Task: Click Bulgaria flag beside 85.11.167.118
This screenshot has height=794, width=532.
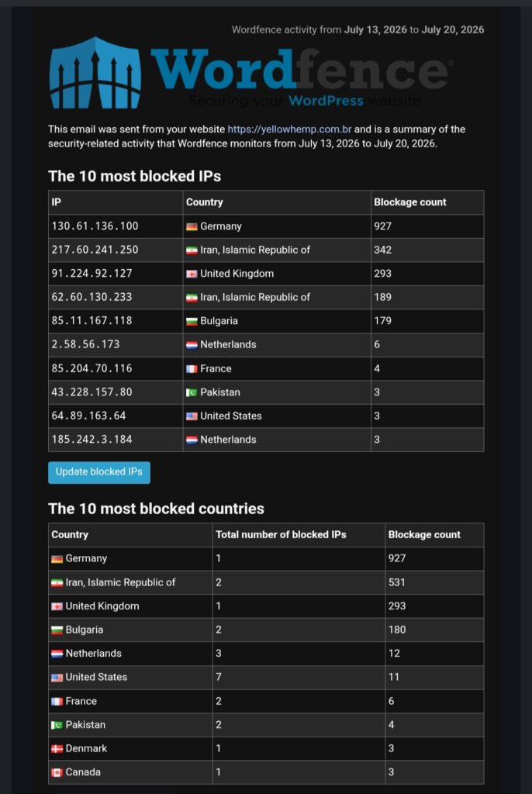Action: pyautogui.click(x=192, y=321)
